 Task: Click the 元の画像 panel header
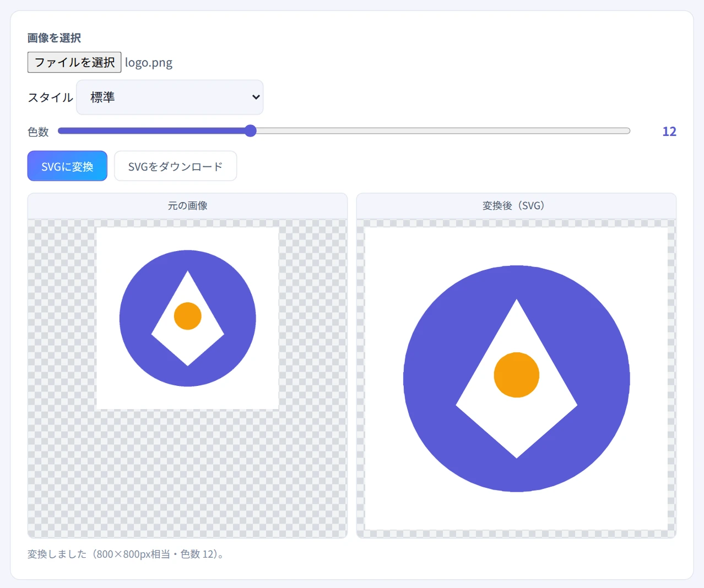pyautogui.click(x=187, y=206)
